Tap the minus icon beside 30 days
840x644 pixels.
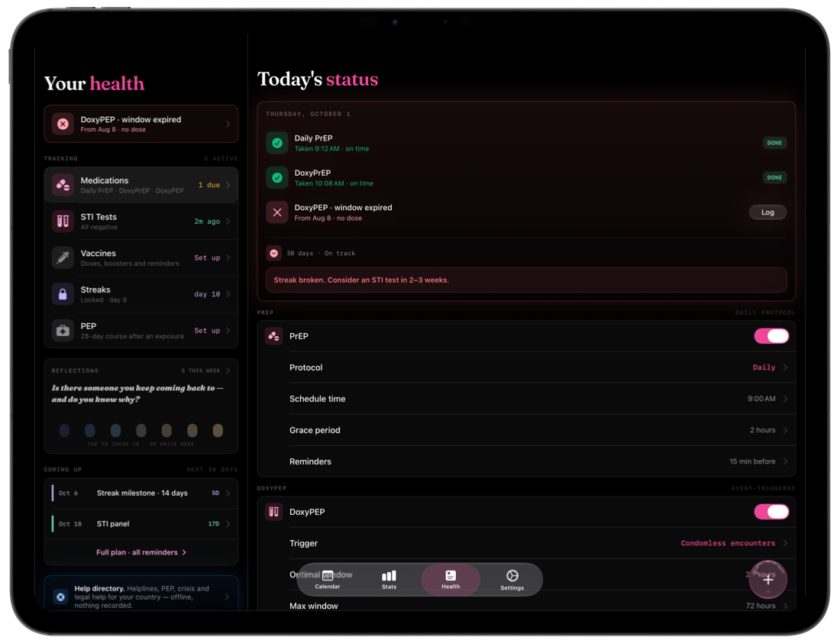coord(273,253)
